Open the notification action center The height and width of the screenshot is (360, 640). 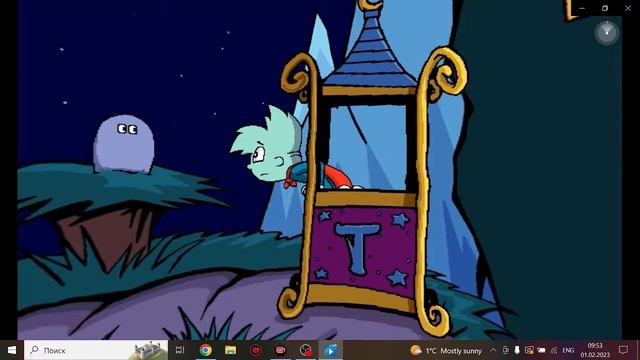[623, 350]
